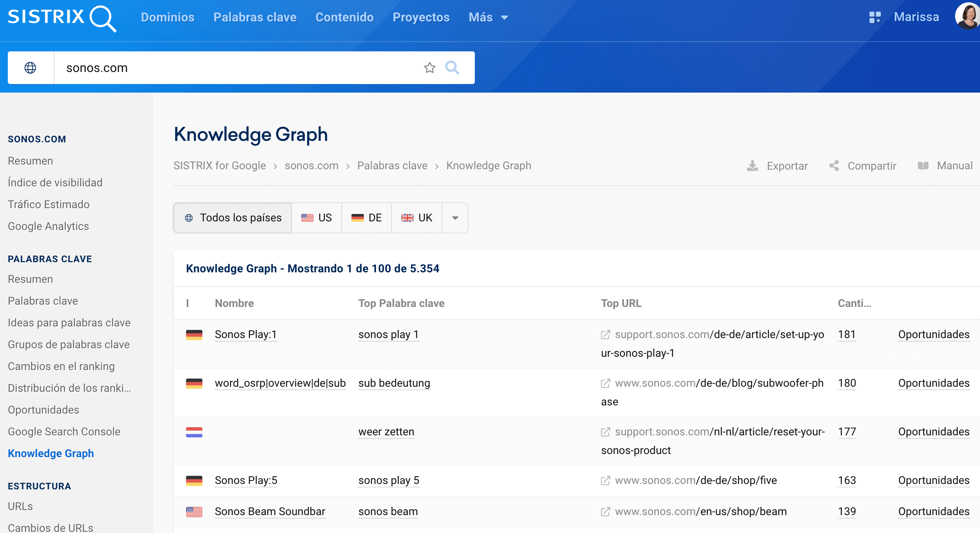Click the magnifier search icon
Image resolution: width=980 pixels, height=533 pixels.
point(452,68)
